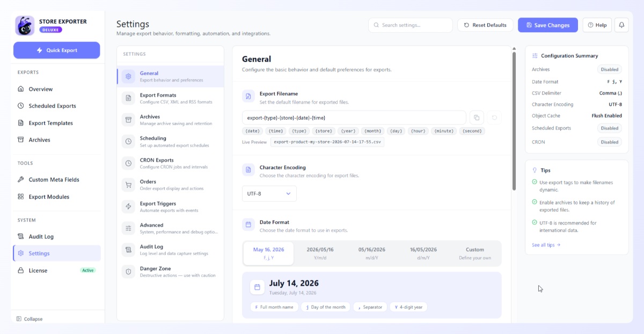Insert the {store} filename tag
Viewport: 644px width, 334px height.
pos(323,131)
